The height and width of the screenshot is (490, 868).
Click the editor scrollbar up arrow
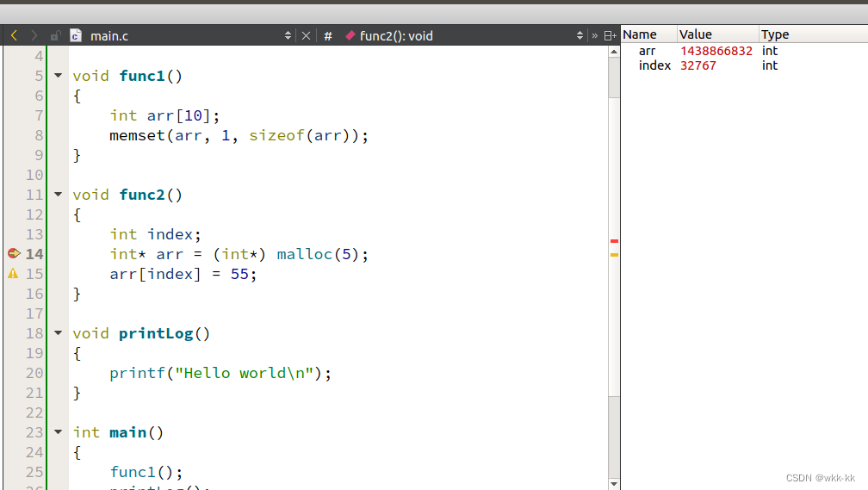coord(614,52)
